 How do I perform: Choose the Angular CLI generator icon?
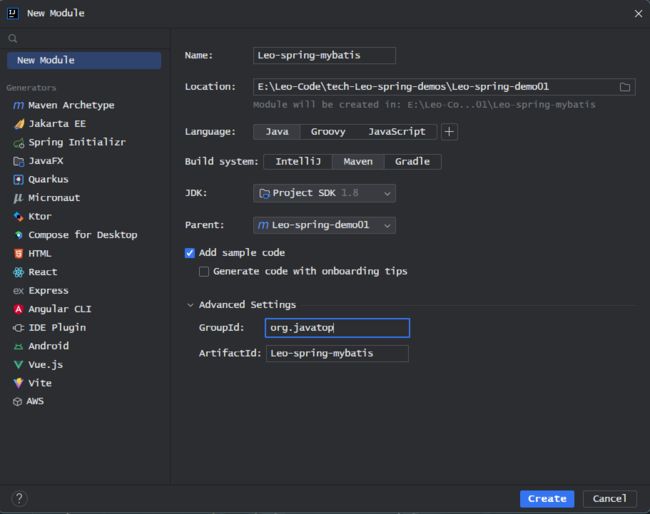[x=19, y=309]
